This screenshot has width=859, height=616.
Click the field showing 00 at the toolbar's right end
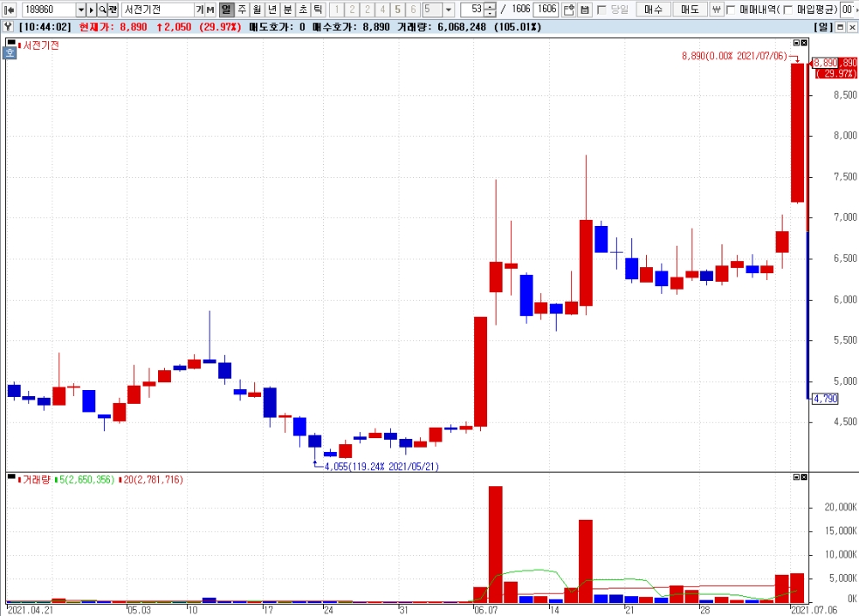point(849,9)
